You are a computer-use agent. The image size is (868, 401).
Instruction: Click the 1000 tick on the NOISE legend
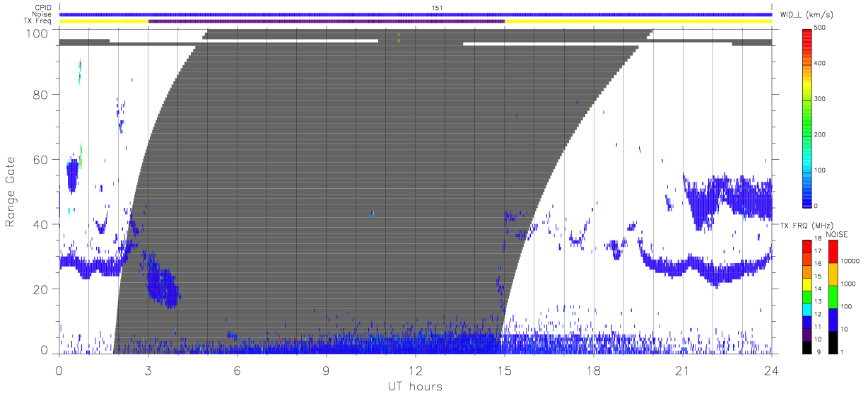pos(848,285)
